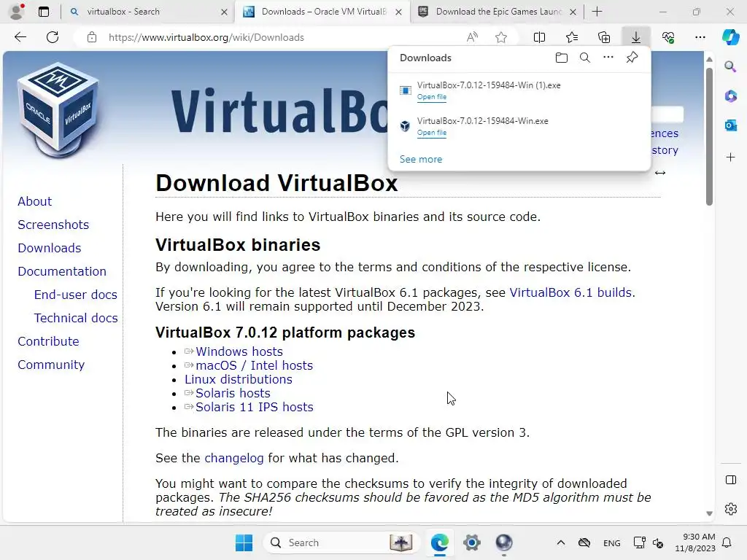Add this page to favorites (star)

click(500, 37)
